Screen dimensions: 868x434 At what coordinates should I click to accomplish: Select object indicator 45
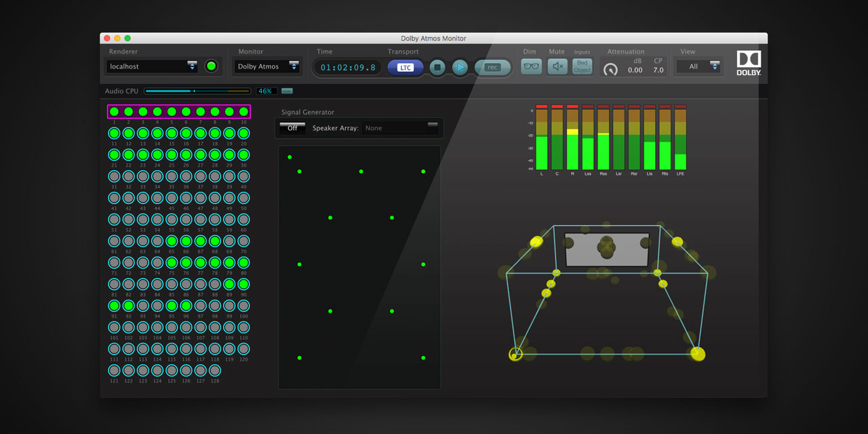tap(172, 198)
